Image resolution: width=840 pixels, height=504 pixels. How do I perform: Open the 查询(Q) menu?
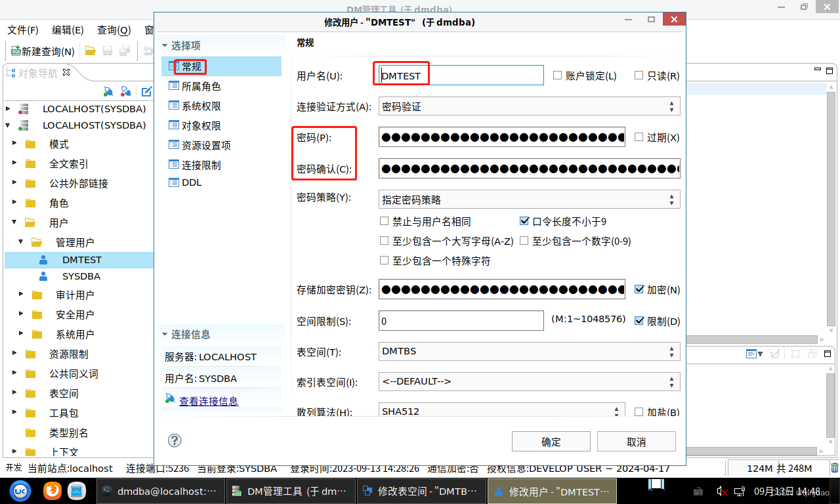tap(114, 30)
